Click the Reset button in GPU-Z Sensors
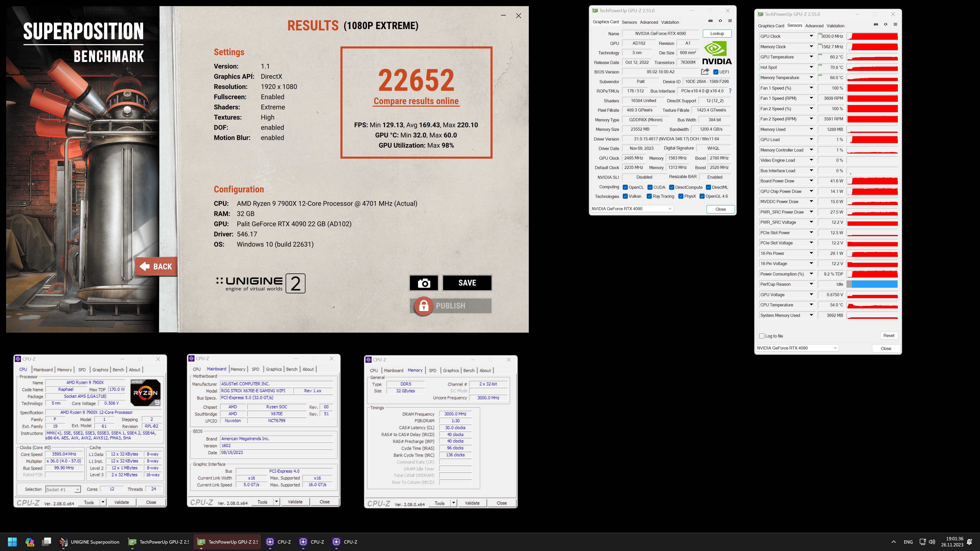This screenshot has width=980, height=551. (889, 335)
